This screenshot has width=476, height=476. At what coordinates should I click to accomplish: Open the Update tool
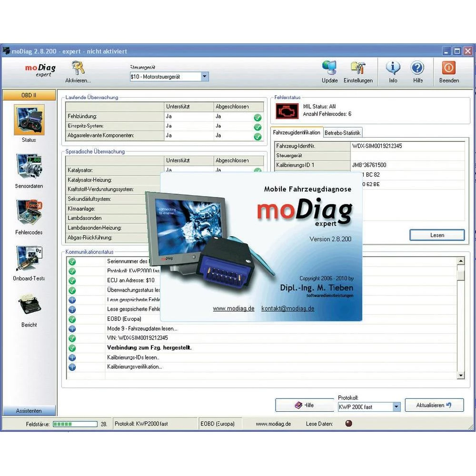coord(329,68)
